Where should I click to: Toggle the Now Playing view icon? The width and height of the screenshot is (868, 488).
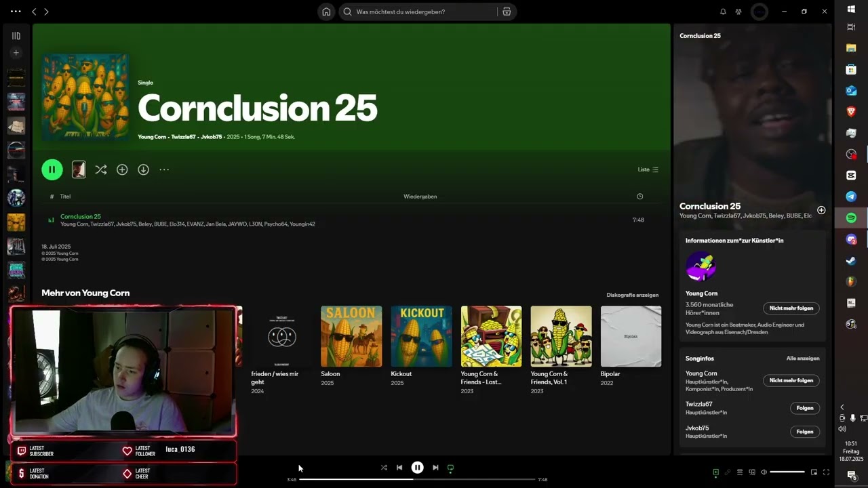click(715, 472)
